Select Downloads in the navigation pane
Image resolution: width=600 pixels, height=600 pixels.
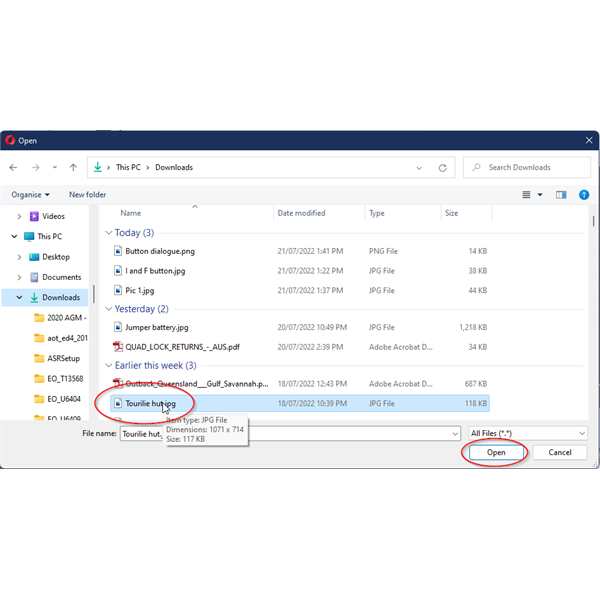tap(61, 298)
